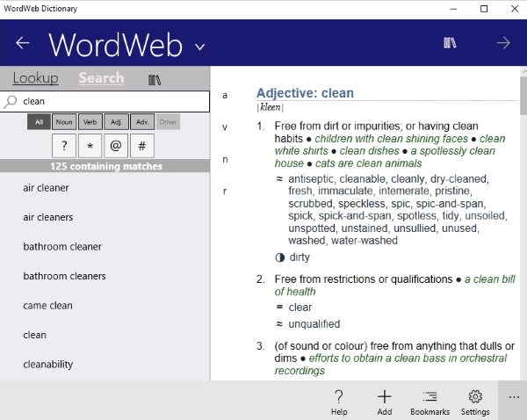Image resolution: width=527 pixels, height=420 pixels.
Task: Select 'bathroom cleaner' from results
Action: [62, 247]
